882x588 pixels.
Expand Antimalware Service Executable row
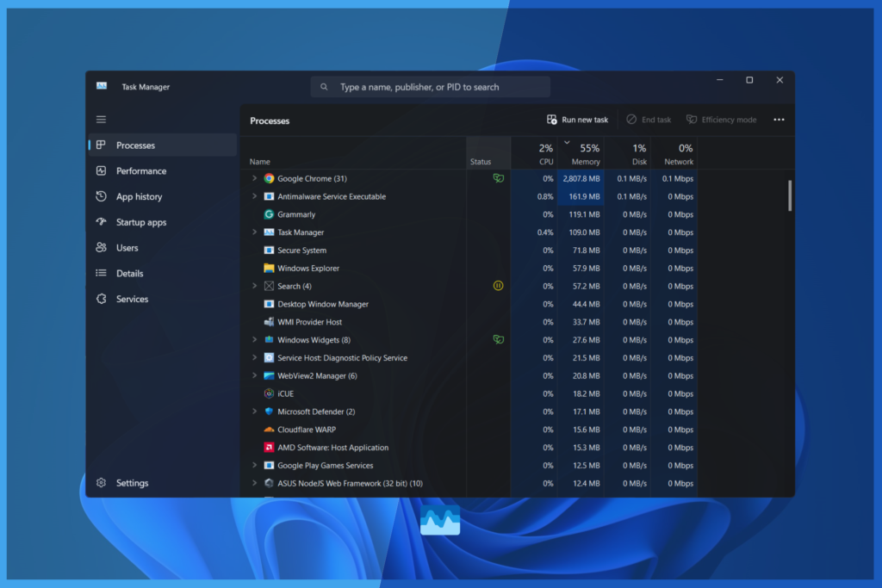(x=254, y=196)
